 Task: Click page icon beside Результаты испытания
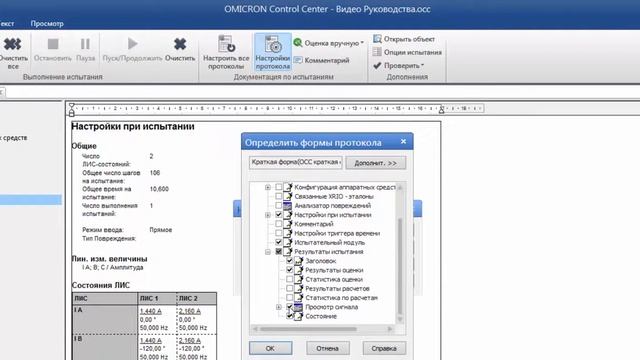click(x=288, y=251)
